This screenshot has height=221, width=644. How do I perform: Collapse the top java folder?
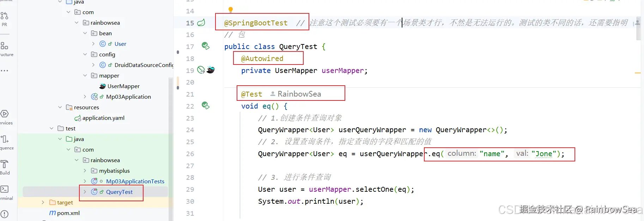pos(60,2)
